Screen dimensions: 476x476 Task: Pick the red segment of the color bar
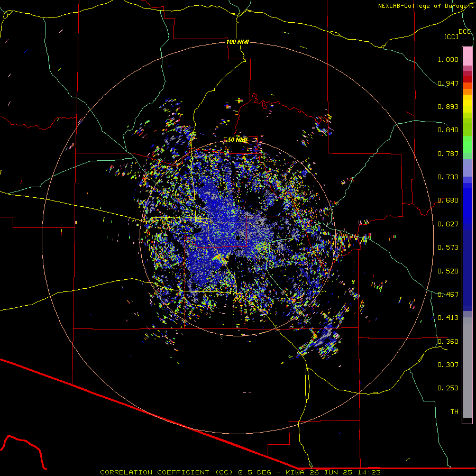[467, 79]
